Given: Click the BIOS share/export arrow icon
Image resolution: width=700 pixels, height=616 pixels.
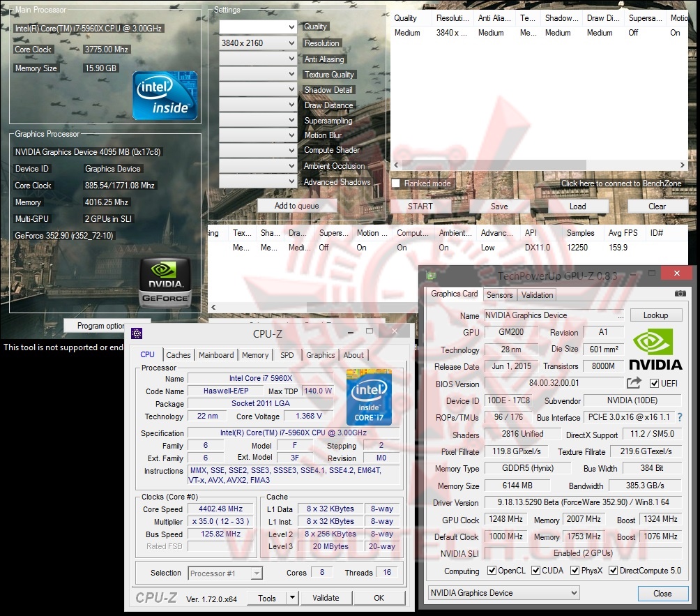Looking at the screenshot, I should (x=634, y=383).
